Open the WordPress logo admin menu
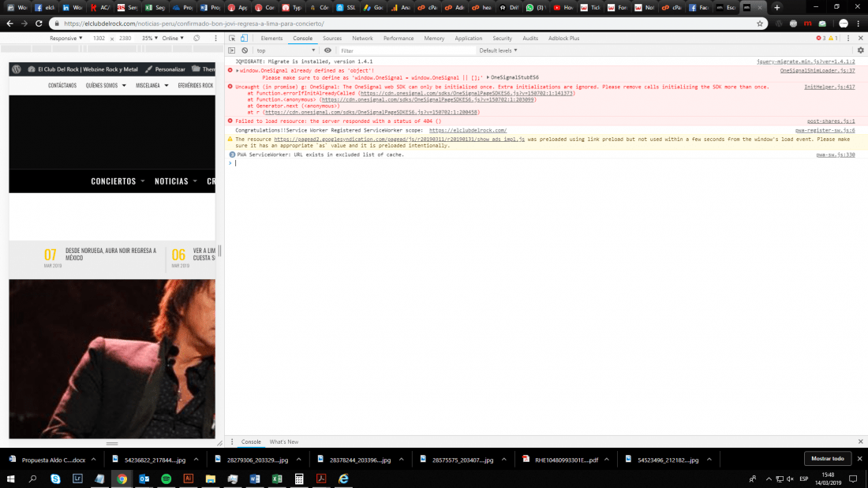Image resolution: width=868 pixels, height=488 pixels. [17, 69]
